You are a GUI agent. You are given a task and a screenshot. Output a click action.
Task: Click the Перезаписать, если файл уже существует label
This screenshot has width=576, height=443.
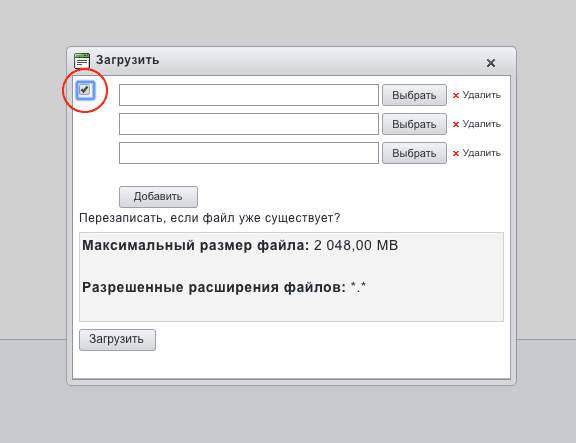[x=210, y=218]
